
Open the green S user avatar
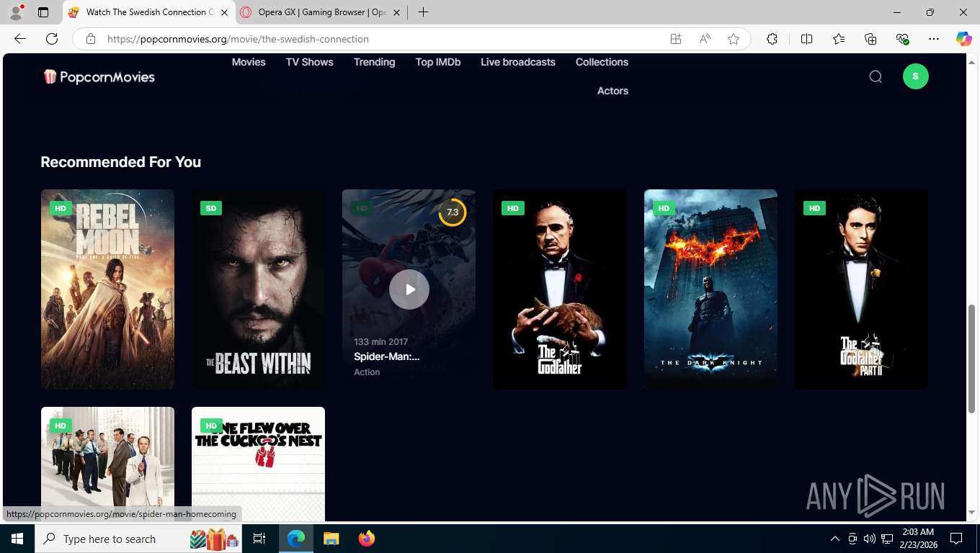[916, 76]
